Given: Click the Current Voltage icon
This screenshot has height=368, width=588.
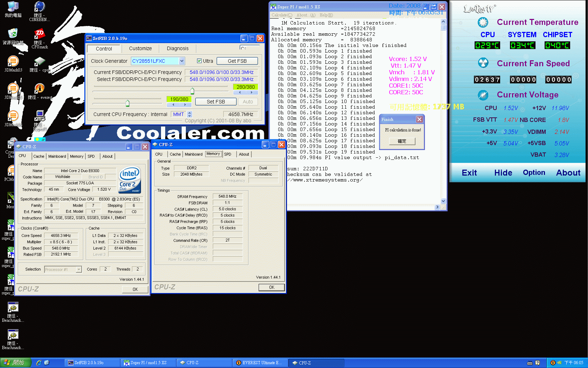Looking at the screenshot, I should click(483, 95).
